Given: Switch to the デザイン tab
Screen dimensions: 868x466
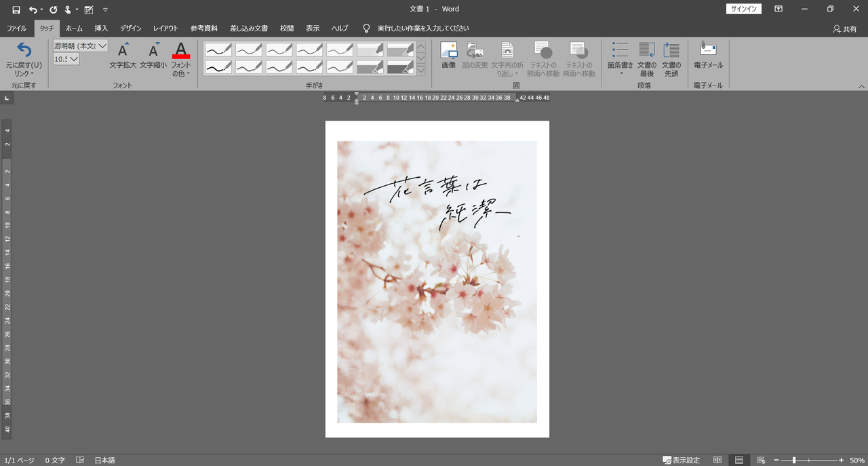Looking at the screenshot, I should [131, 28].
